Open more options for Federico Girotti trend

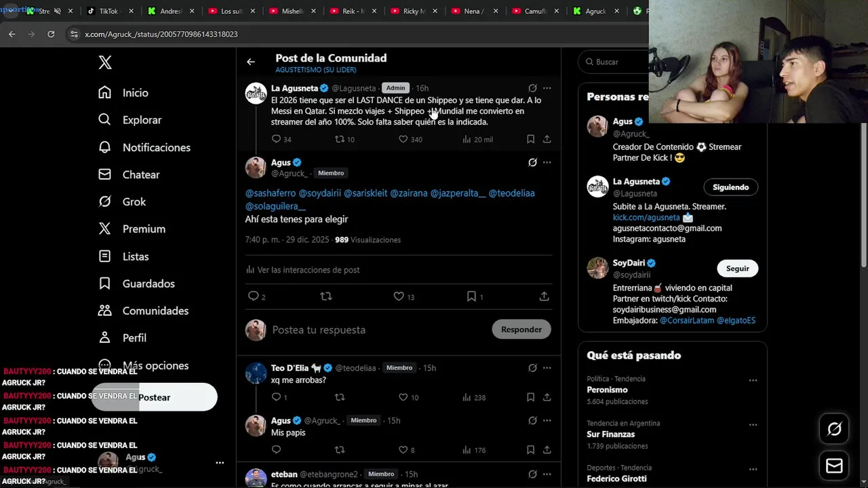coord(753,469)
